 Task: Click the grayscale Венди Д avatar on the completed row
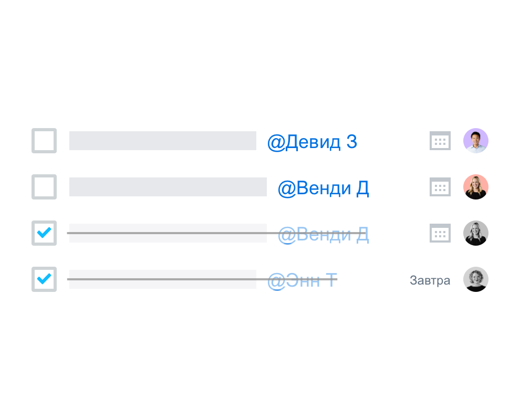(476, 233)
